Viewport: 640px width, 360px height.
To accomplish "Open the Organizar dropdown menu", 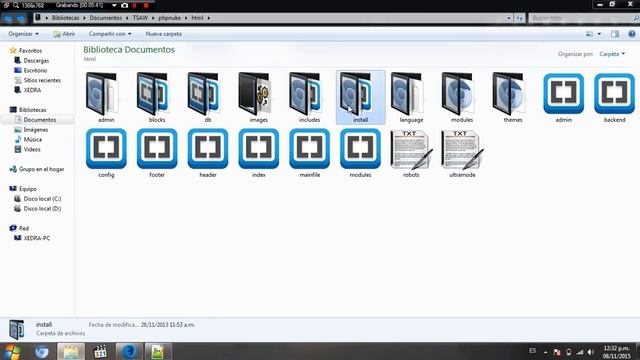I will 23,34.
